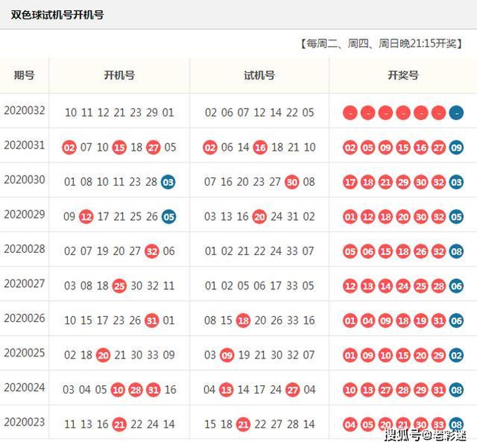Click red ball 31 in 2020026 开机号 cell
This screenshot has width=477, height=448.
[152, 321]
